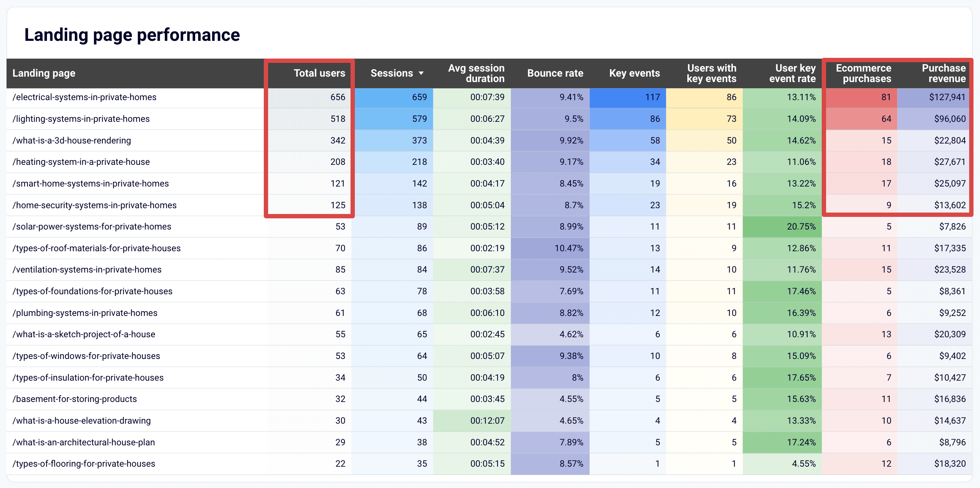Click /what-is-a-house-elevation-drawing page
Viewport: 980px width, 488px height.
tap(81, 421)
